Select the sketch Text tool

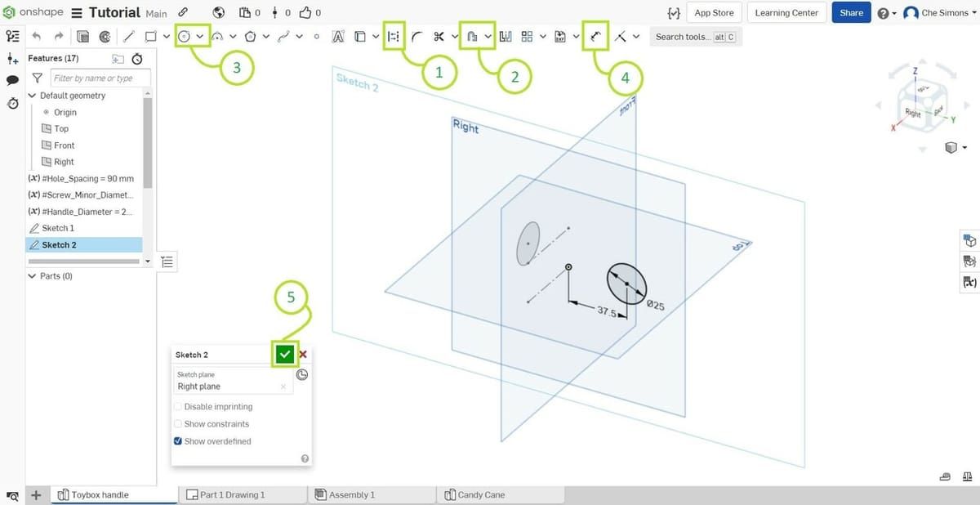point(338,36)
